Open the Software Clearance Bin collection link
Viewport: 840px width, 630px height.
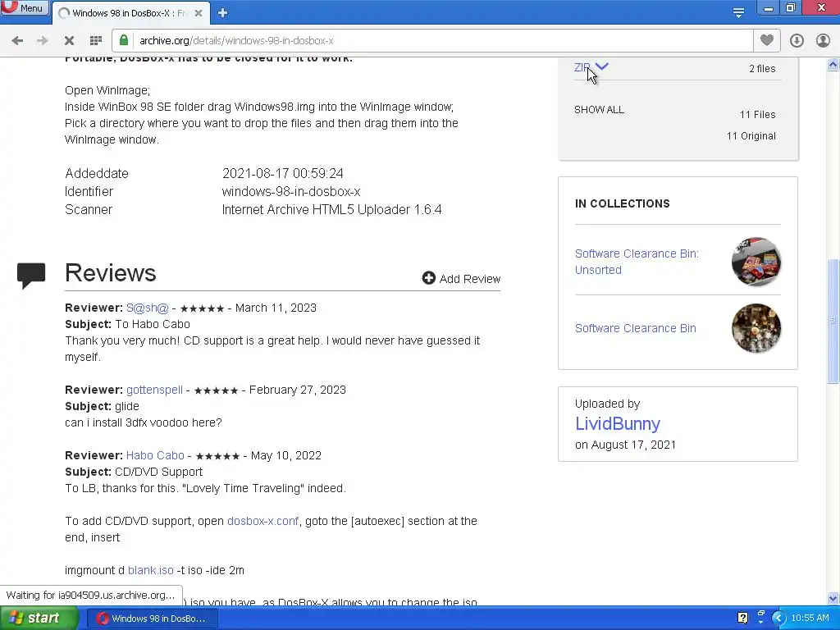(x=636, y=328)
